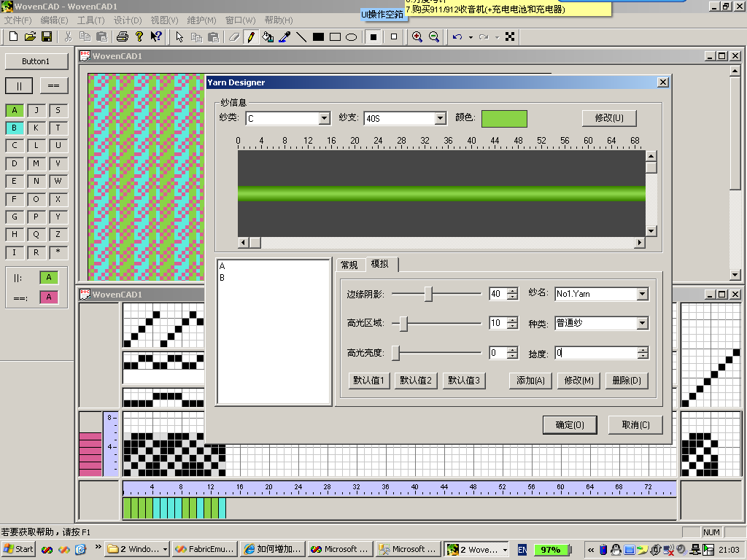Select the Ellipse shape tool
The height and width of the screenshot is (560, 747).
pyautogui.click(x=351, y=36)
